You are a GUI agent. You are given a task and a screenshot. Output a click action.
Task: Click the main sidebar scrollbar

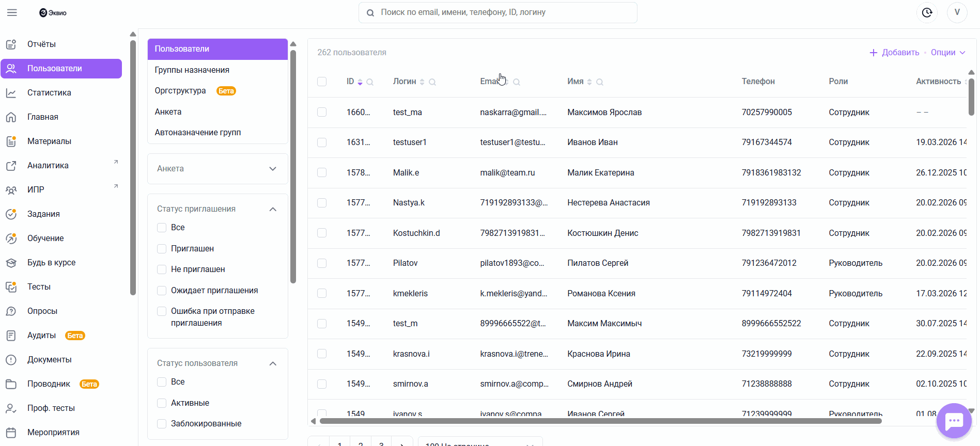(x=133, y=168)
